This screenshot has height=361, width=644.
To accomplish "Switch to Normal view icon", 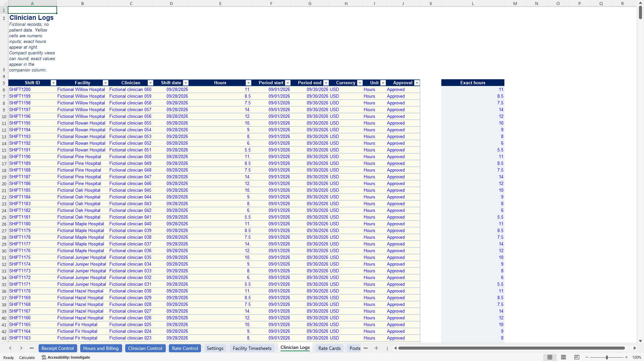I will 550,357.
